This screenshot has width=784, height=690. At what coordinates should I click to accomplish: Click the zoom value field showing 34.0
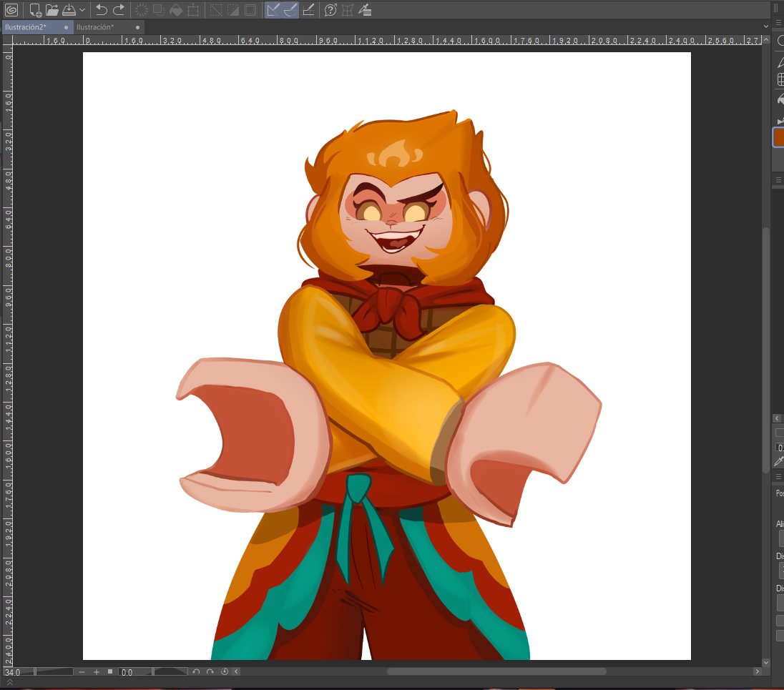pos(12,672)
